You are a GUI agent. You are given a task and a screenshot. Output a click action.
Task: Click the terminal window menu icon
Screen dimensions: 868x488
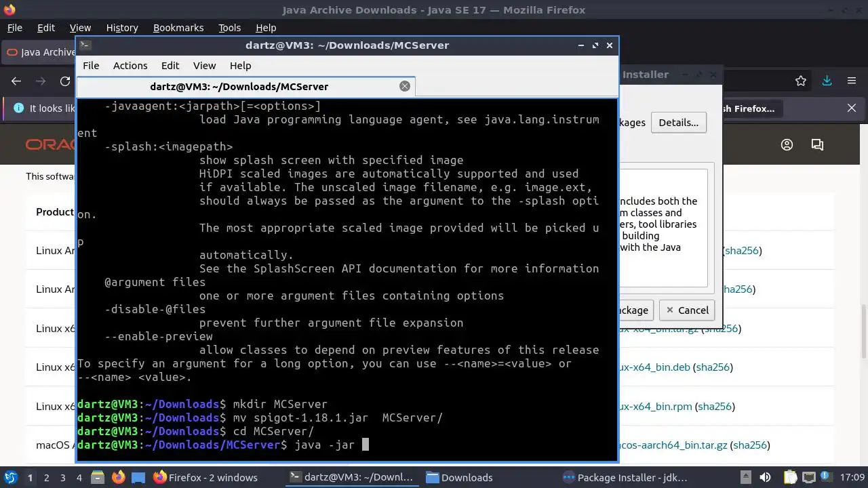point(85,45)
